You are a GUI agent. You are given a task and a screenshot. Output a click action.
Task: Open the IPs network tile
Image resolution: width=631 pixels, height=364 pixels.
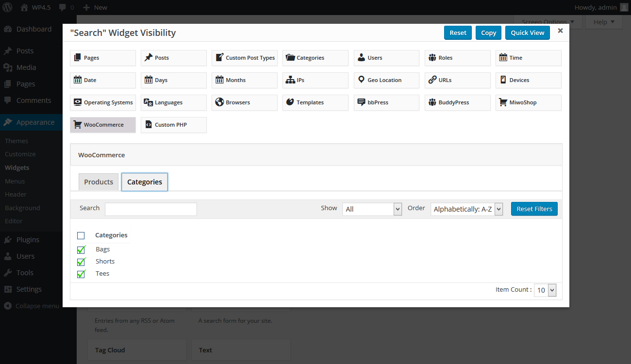(x=315, y=80)
